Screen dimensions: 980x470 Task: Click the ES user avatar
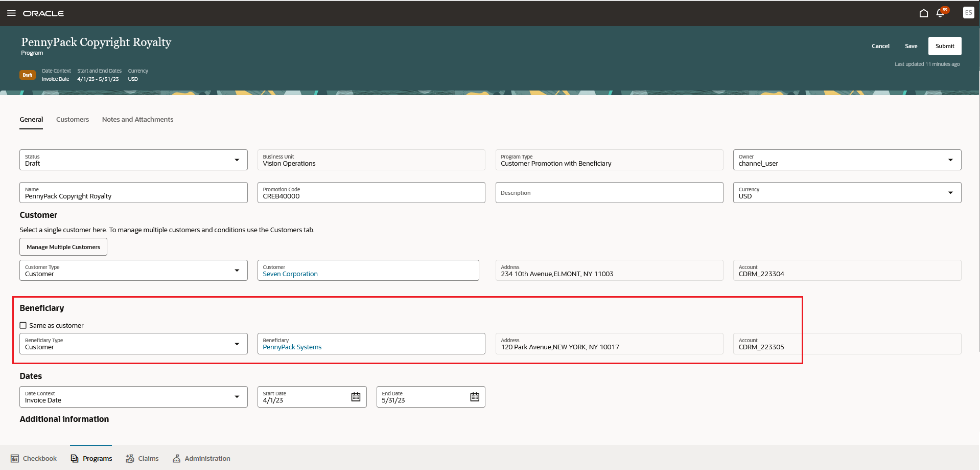point(968,13)
